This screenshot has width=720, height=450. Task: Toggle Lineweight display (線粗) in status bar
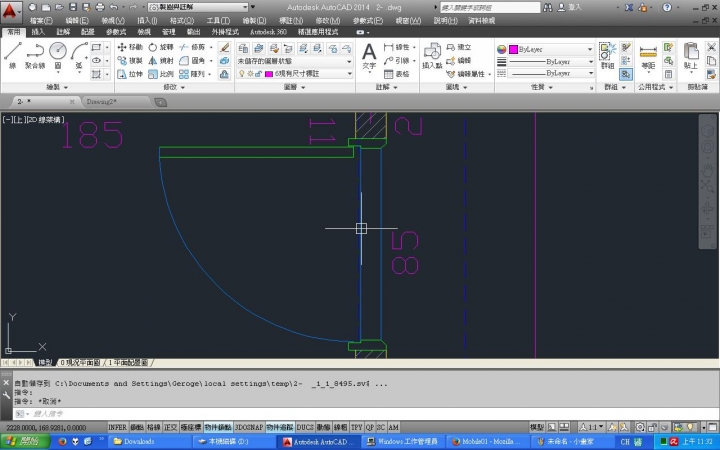coord(340,427)
